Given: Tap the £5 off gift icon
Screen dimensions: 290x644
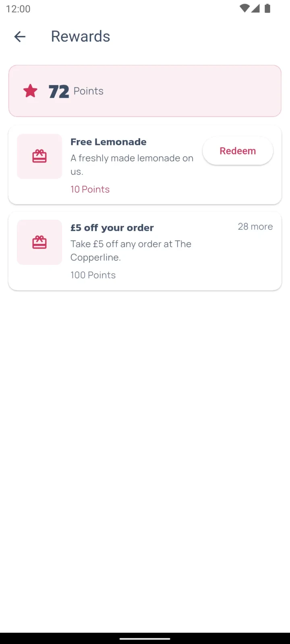Looking at the screenshot, I should click(x=39, y=242).
